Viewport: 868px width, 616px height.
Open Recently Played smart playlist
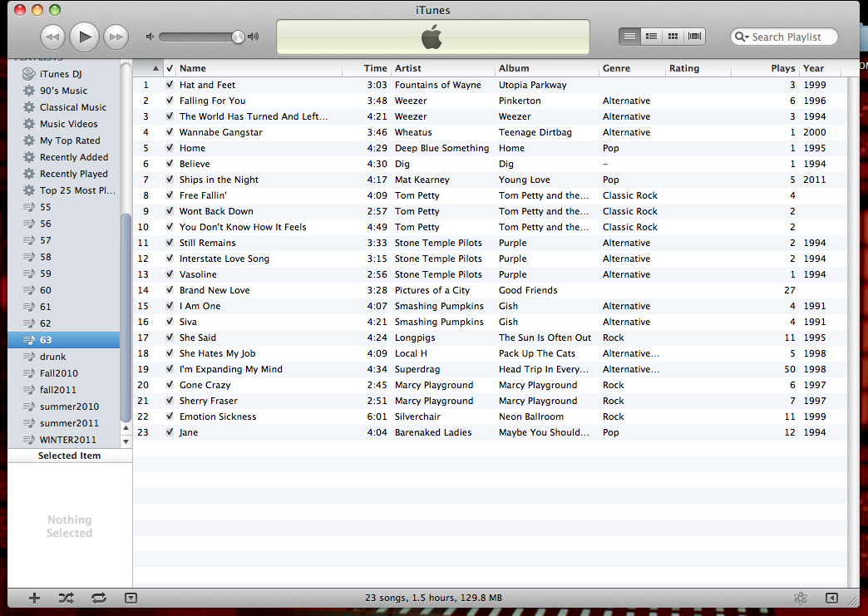[x=64, y=174]
